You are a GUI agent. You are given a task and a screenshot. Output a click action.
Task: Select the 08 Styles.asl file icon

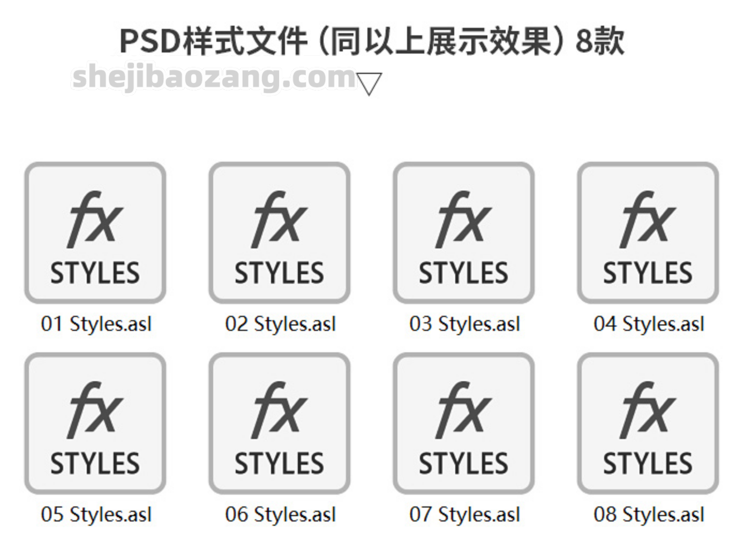click(x=648, y=423)
